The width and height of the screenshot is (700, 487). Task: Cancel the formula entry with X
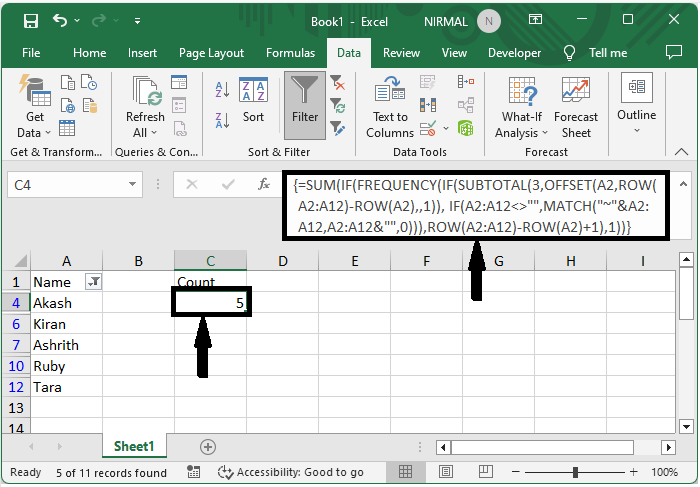[x=192, y=184]
